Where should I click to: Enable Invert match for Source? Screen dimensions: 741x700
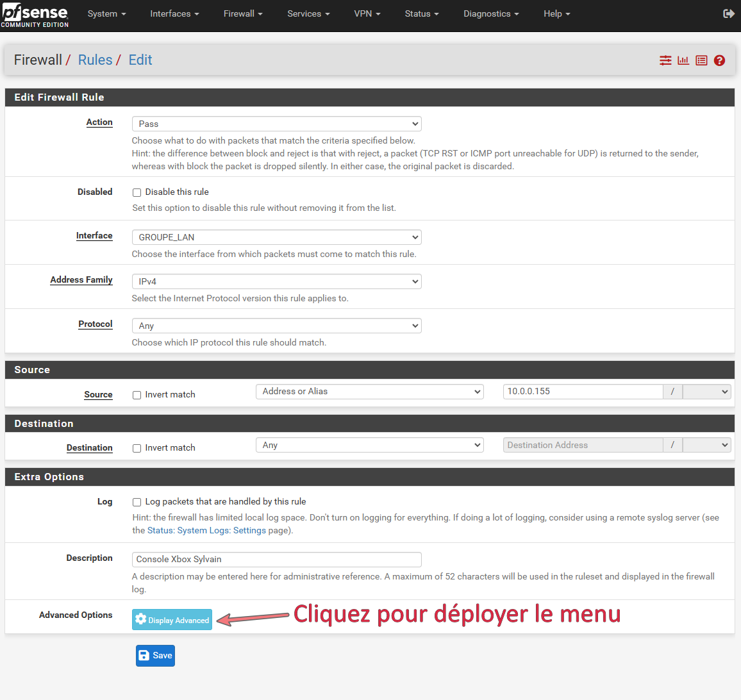pyautogui.click(x=137, y=395)
